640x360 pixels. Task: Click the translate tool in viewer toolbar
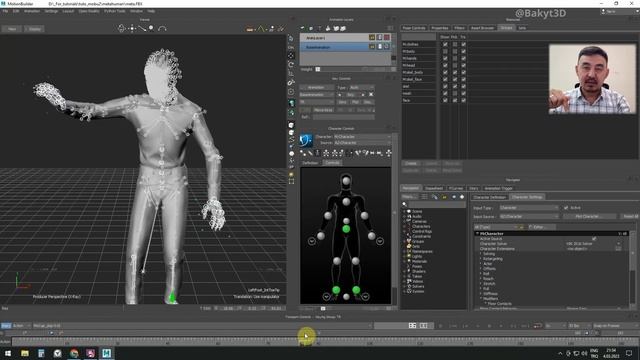tap(291, 56)
